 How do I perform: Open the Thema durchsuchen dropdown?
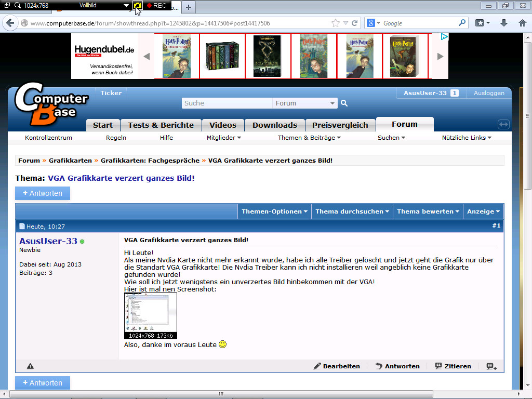pos(352,211)
